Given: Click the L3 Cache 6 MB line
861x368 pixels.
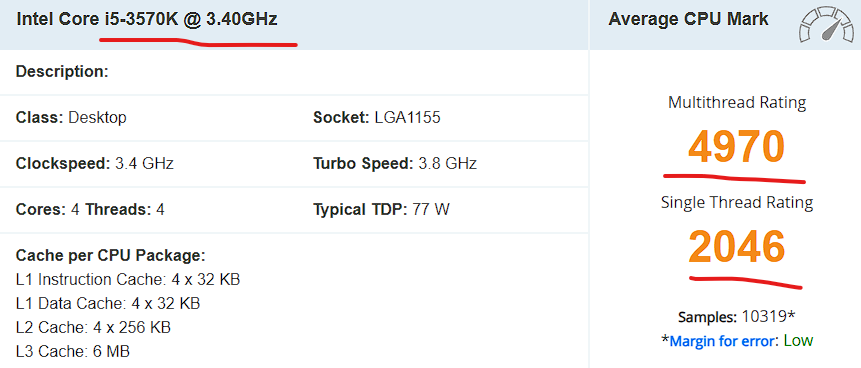Looking at the screenshot, I should pos(73,352).
